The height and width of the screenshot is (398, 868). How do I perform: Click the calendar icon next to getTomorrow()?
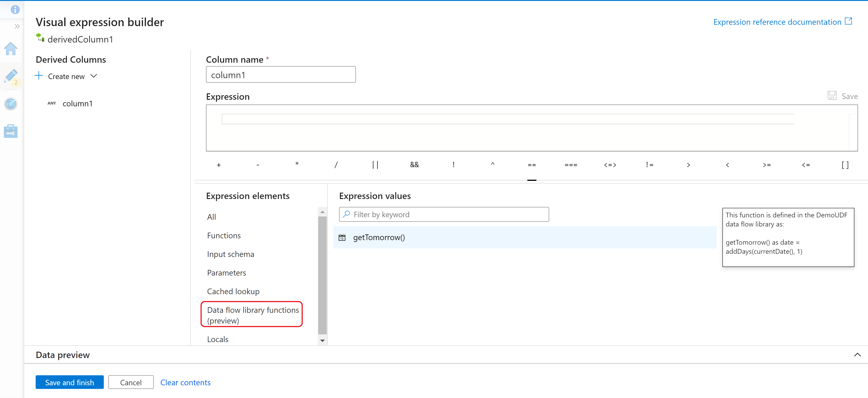click(x=343, y=237)
